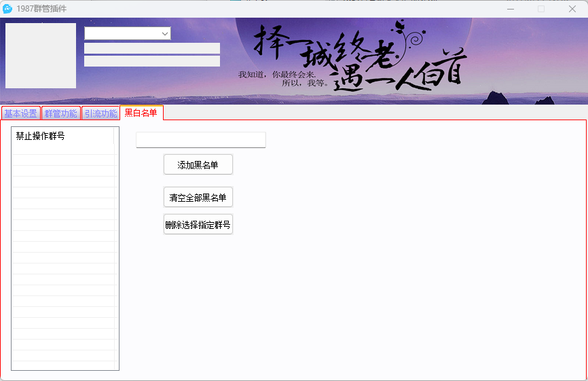Click the 删除选择指定群号 button
Screen dimensions: 588x381
(198, 225)
